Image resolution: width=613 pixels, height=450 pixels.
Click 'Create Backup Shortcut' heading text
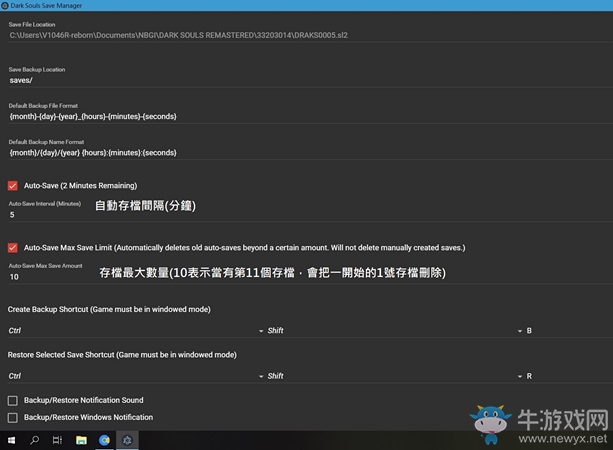[109, 309]
